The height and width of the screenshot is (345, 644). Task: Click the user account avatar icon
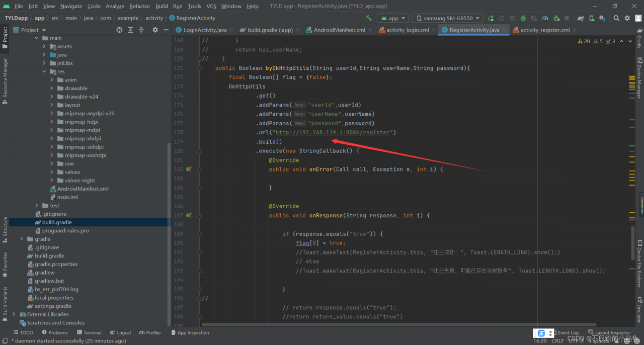point(638,18)
